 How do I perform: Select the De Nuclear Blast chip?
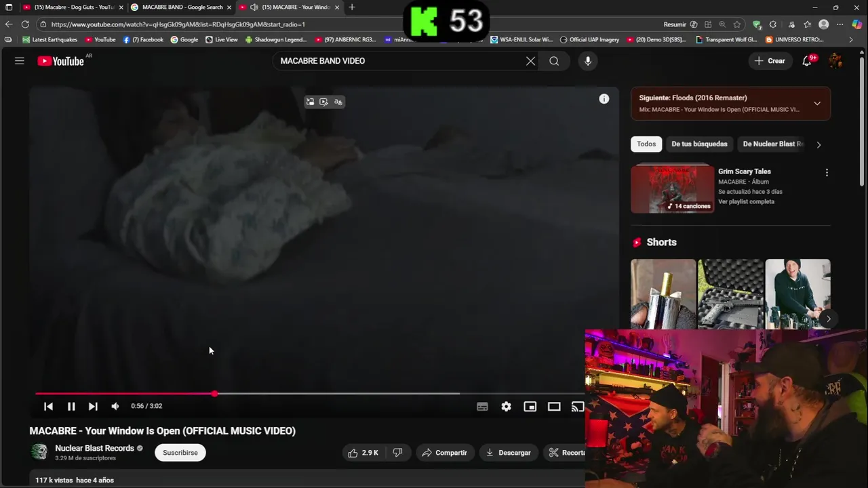(x=772, y=144)
